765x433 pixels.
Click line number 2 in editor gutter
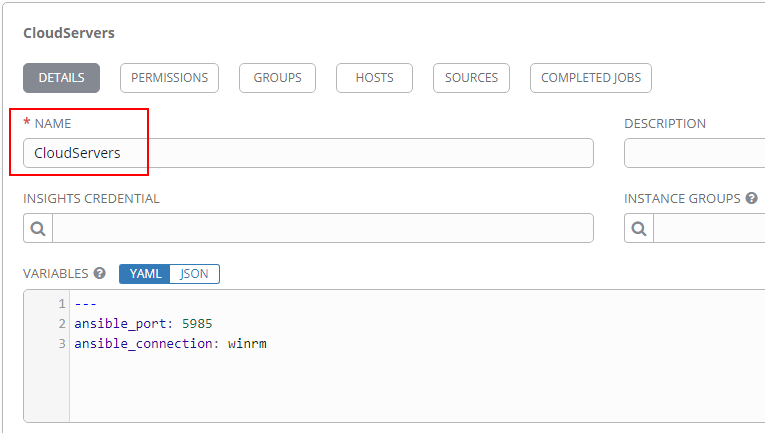[62, 324]
